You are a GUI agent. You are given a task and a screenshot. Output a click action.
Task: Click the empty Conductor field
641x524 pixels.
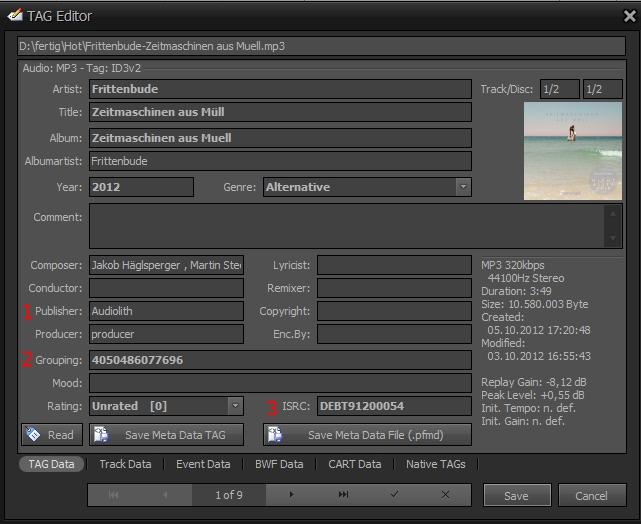[x=166, y=288]
